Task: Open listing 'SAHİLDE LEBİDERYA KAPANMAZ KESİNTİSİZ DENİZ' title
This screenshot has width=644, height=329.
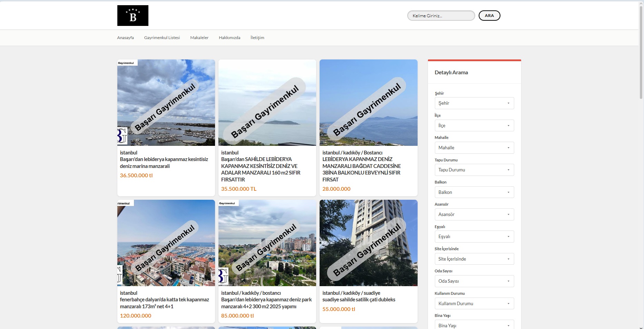Action: pyautogui.click(x=261, y=169)
